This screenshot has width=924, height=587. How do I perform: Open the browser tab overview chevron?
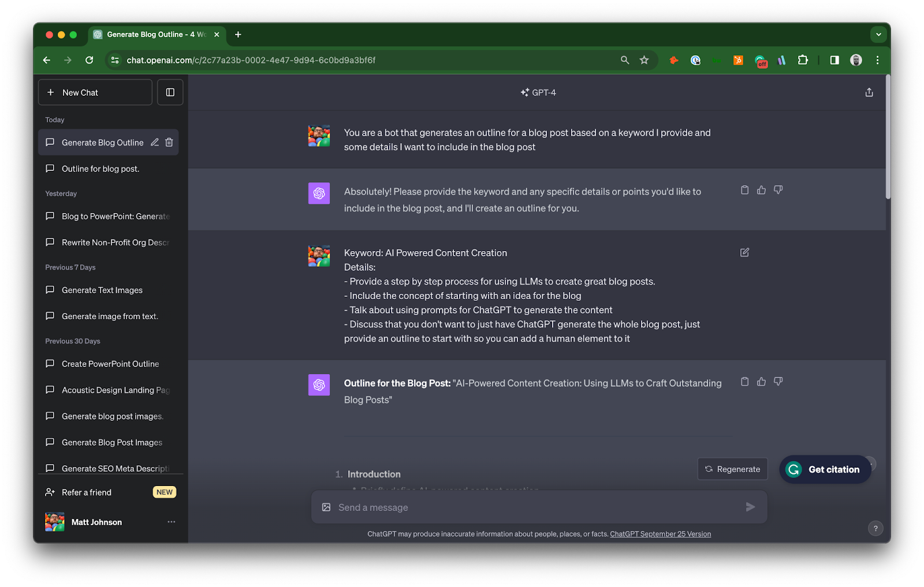[x=878, y=34]
